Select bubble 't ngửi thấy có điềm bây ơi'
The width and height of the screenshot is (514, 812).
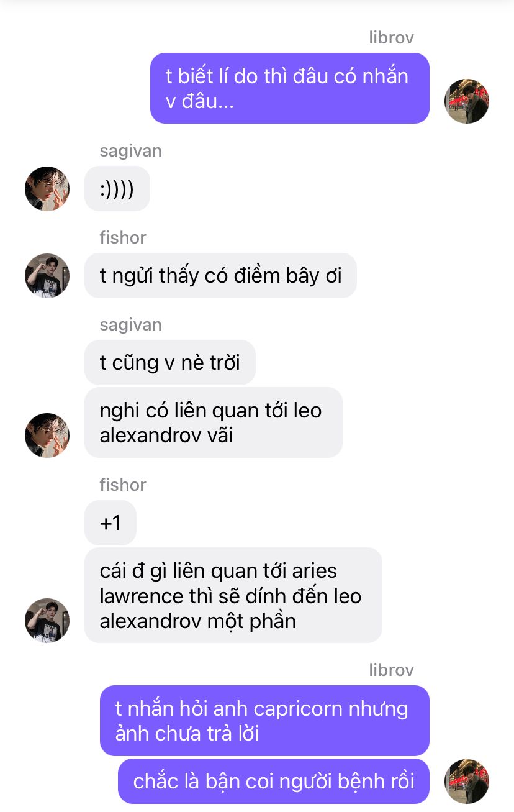click(x=220, y=275)
